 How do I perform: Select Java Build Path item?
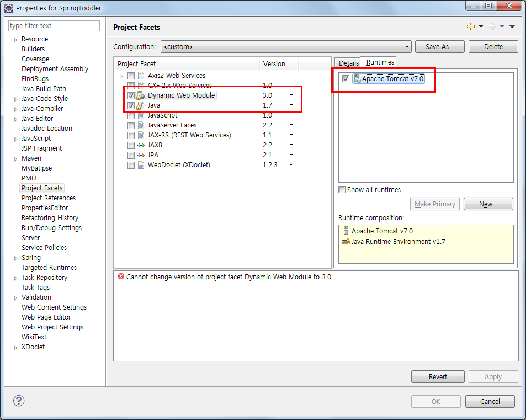coord(44,88)
